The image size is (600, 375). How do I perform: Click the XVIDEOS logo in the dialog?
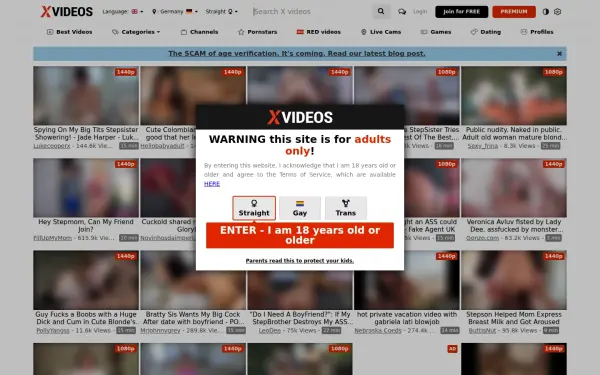point(300,117)
